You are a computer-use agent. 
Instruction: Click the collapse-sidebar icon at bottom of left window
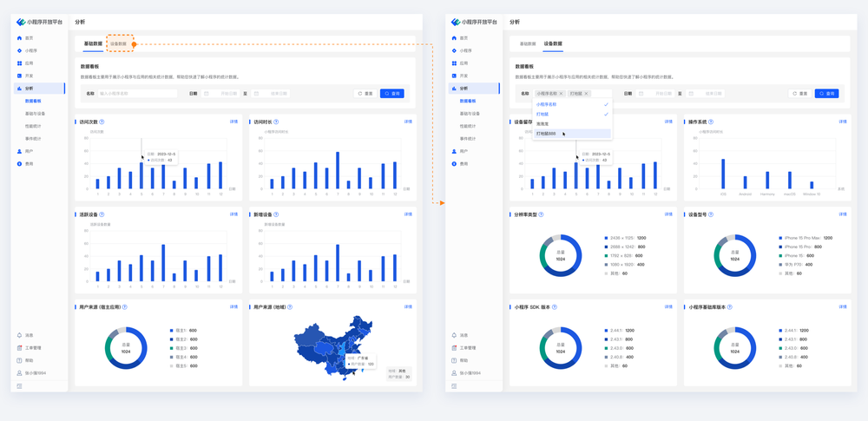(x=19, y=386)
